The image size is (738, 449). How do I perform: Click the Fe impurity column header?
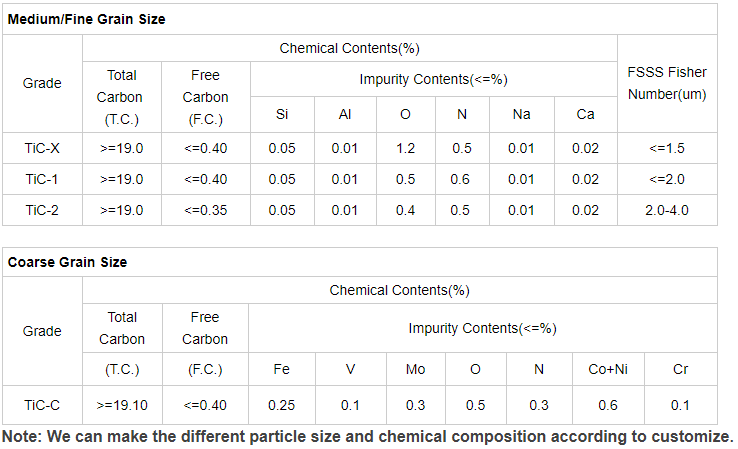tap(281, 369)
